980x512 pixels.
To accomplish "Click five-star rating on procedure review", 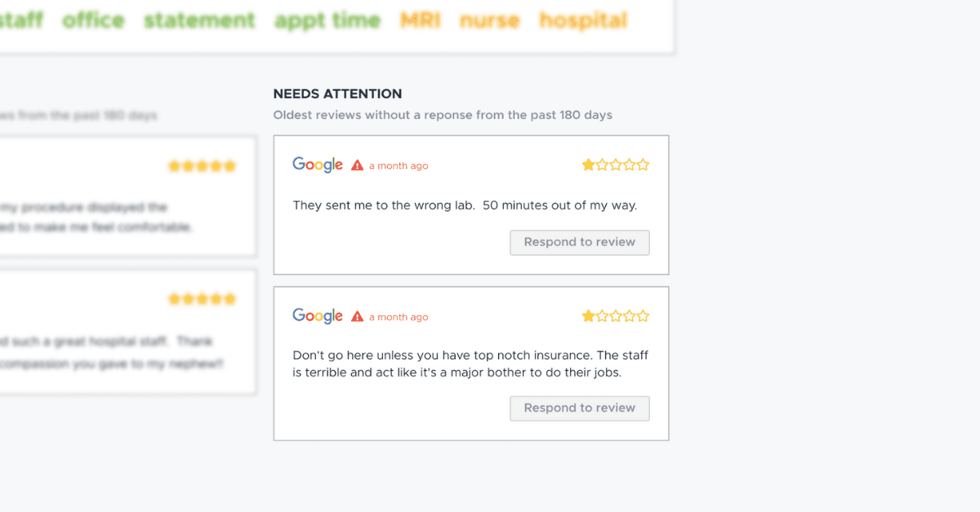I will click(x=202, y=167).
